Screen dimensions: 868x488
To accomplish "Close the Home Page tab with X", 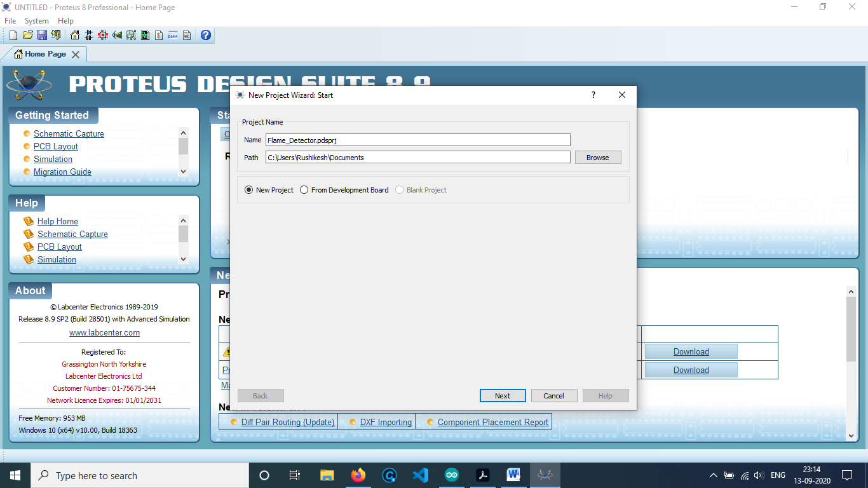I will (76, 55).
